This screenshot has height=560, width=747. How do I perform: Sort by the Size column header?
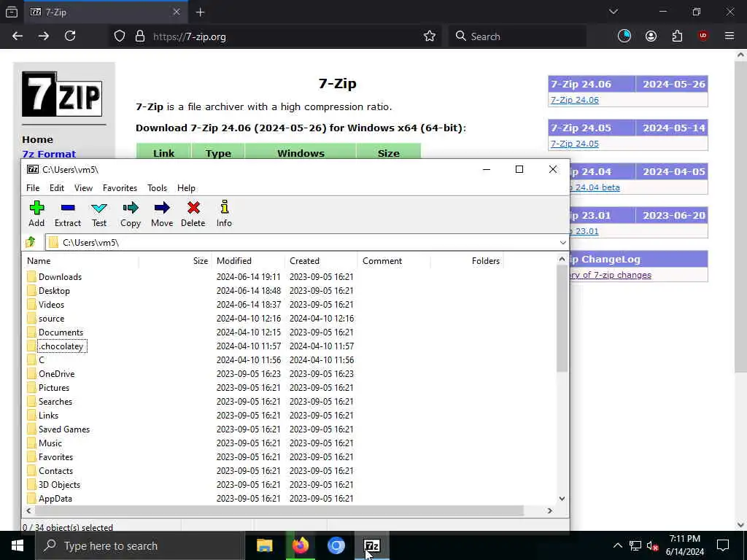175,261
